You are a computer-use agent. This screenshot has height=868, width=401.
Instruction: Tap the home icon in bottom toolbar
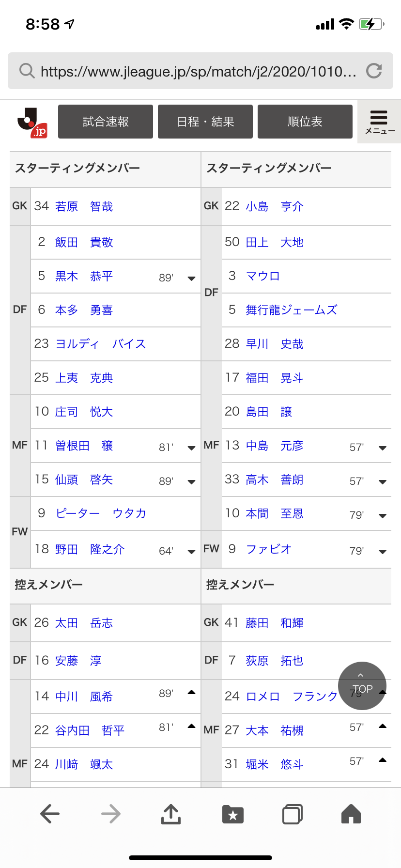(351, 814)
